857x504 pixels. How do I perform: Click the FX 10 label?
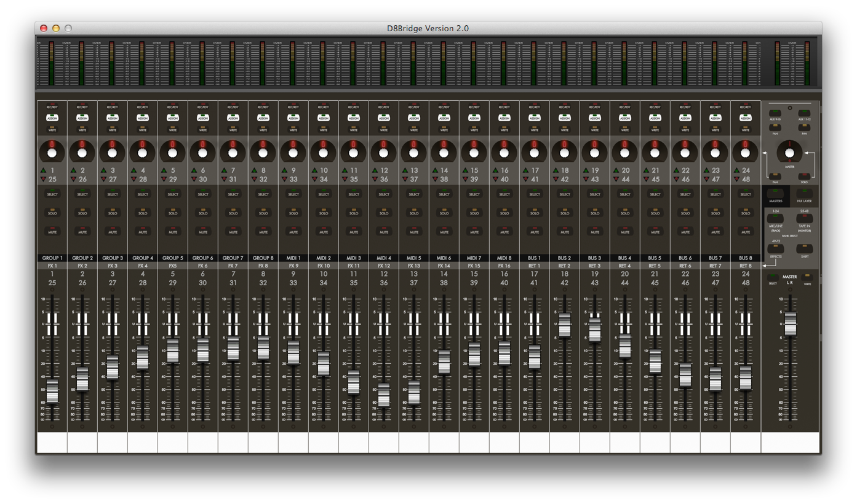coord(324,266)
